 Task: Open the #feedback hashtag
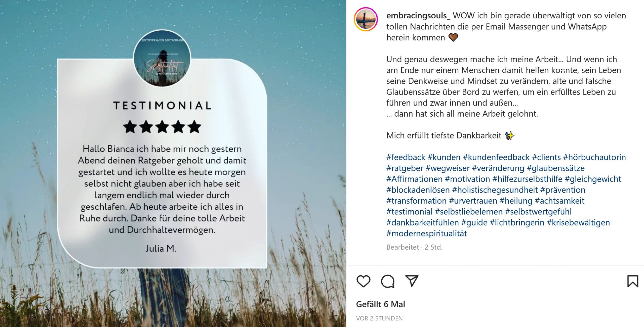[406, 157]
